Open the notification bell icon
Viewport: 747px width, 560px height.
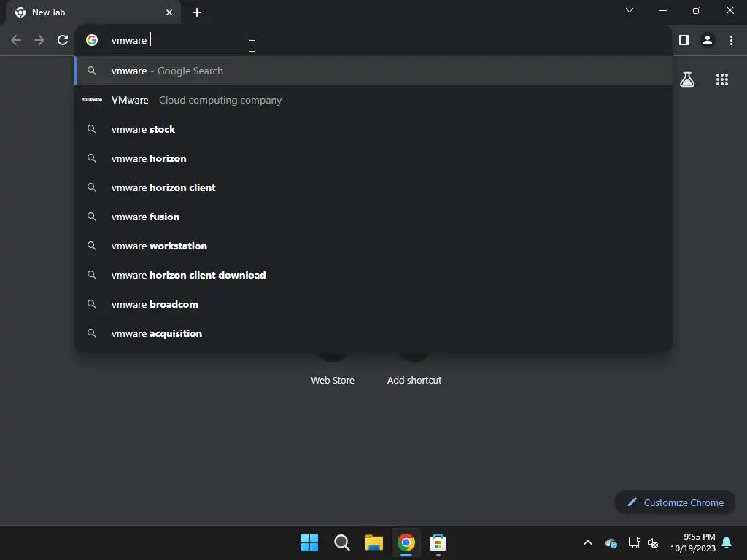(727, 542)
